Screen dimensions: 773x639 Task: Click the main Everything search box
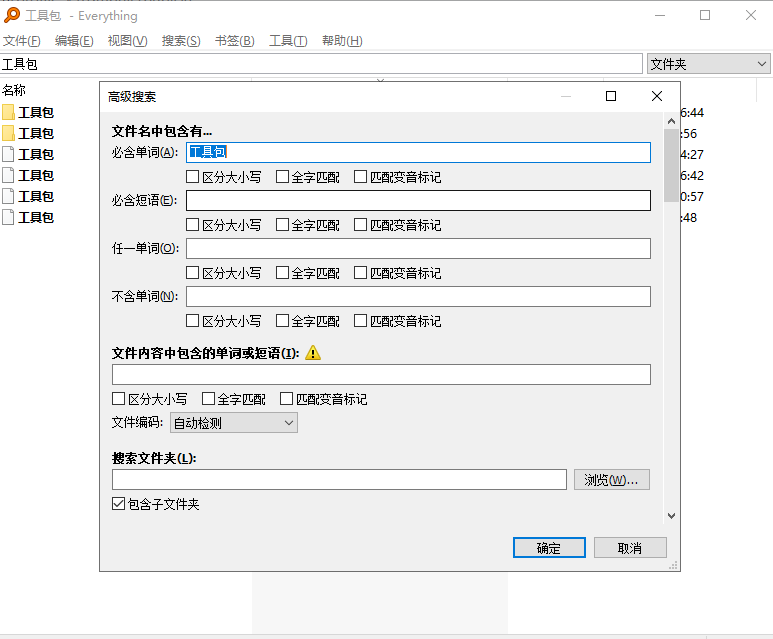click(x=321, y=64)
